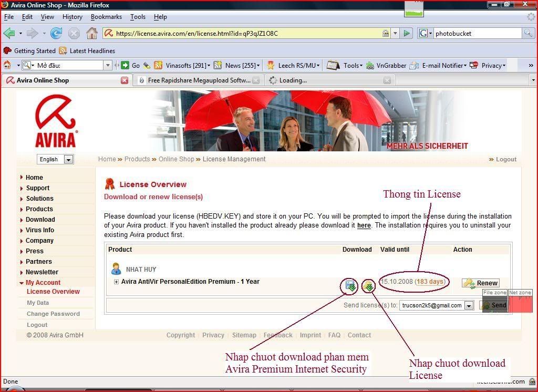The width and height of the screenshot is (538, 392).
Task: Open the VnGrabber toolbar button
Action: [386, 65]
